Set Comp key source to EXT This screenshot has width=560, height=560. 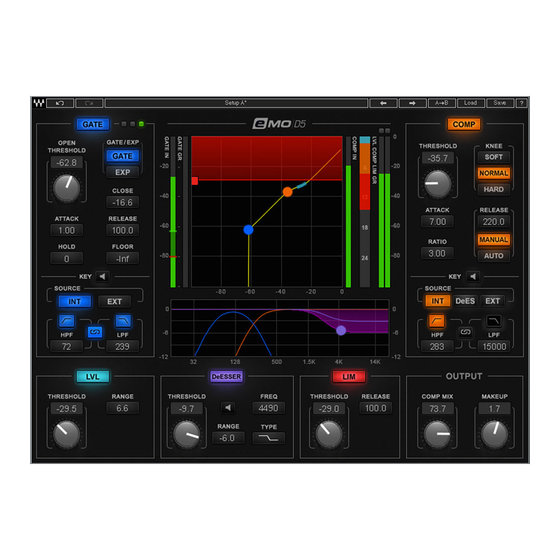click(492, 301)
